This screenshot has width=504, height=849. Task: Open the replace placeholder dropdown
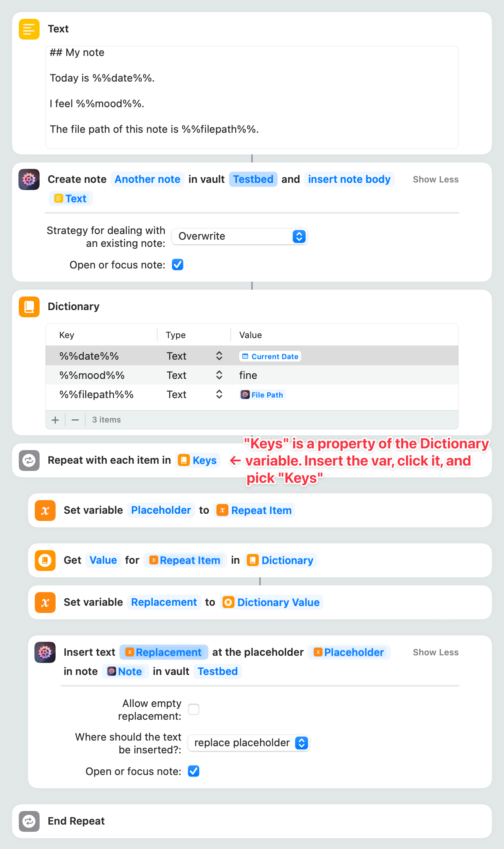coord(248,743)
